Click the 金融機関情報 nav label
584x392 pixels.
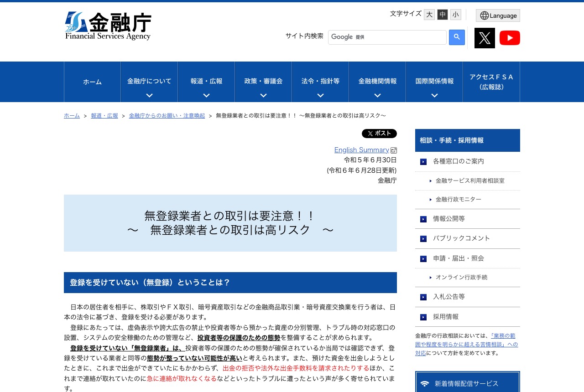coord(377,81)
